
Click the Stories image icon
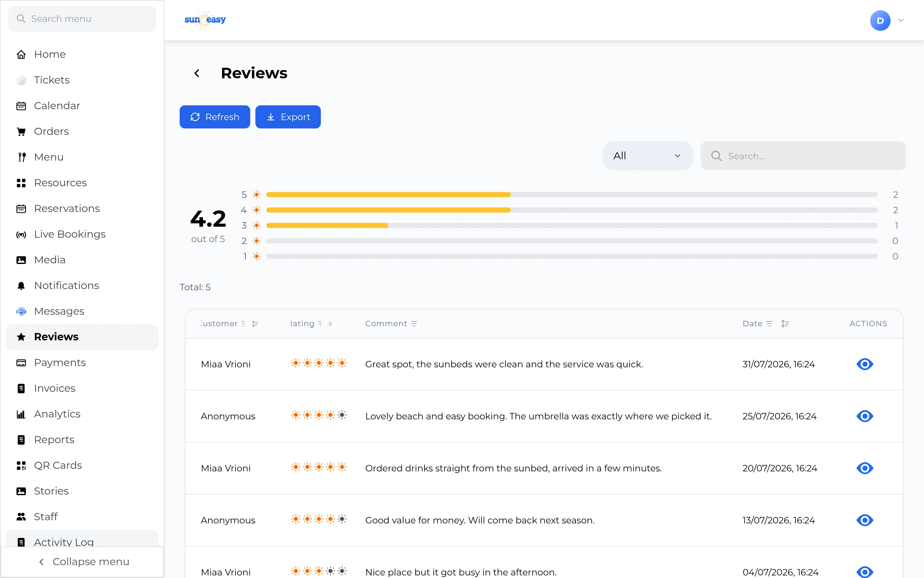point(21,491)
